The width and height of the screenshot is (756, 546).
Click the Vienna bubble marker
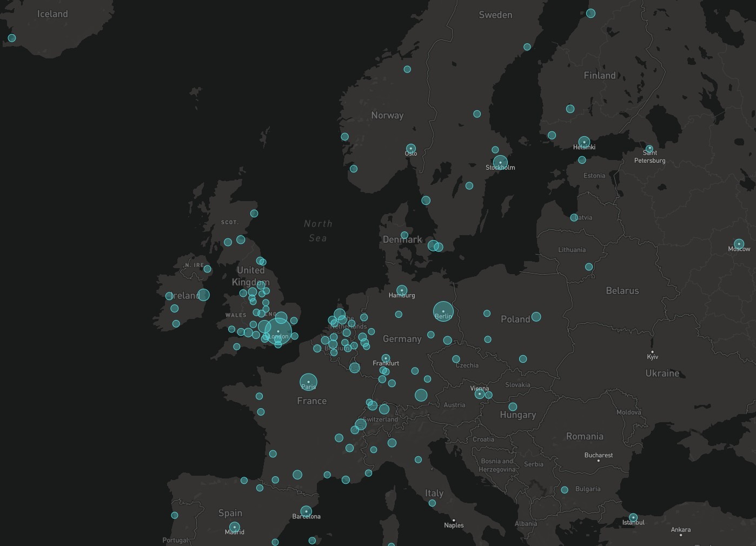click(x=479, y=394)
